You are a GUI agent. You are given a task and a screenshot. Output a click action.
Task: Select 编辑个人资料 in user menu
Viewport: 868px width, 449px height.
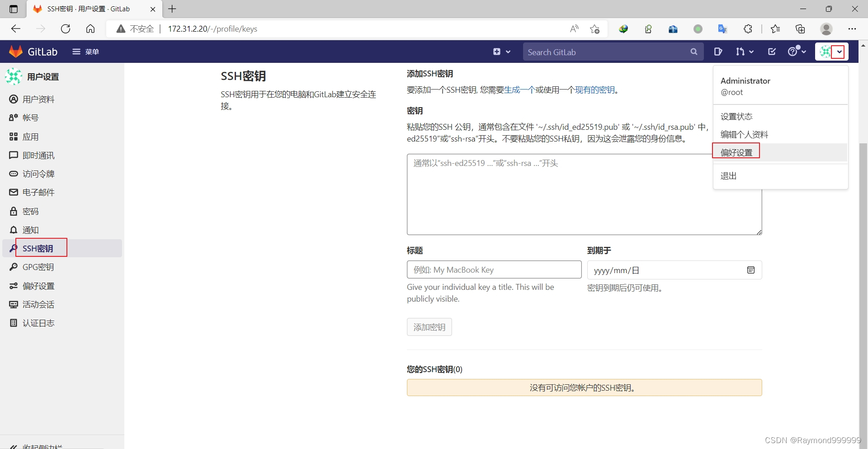click(x=744, y=135)
